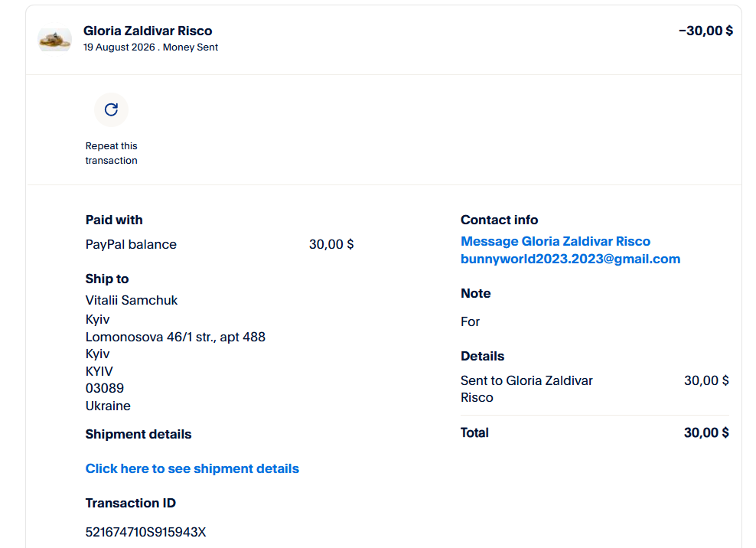This screenshot has width=756, height=548.
Task: Click the Gloria Zaldivar Risco header name
Action: 148,31
